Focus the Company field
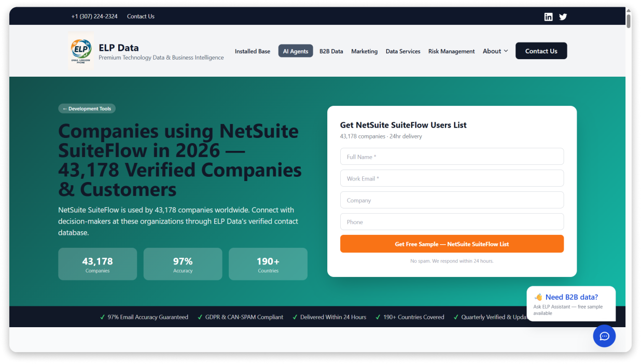This screenshot has height=364, width=641. pyautogui.click(x=452, y=200)
